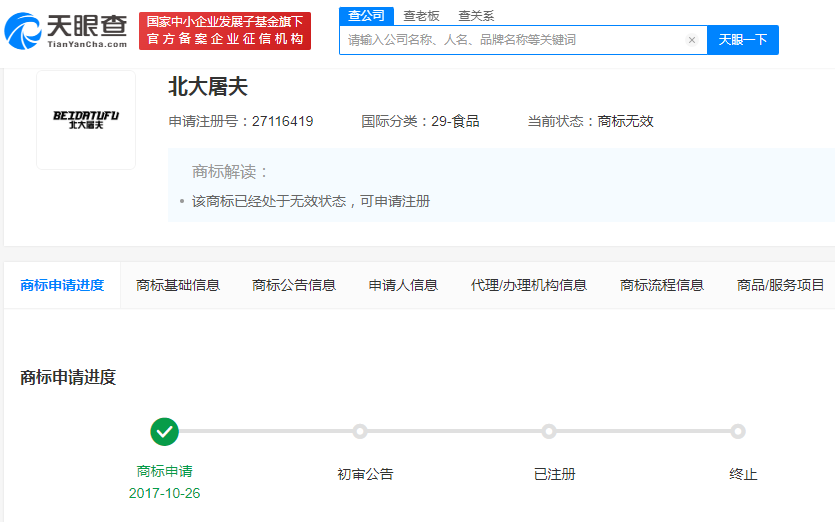Viewport: 835px width, 522px height.
Task: Click the 商标解读 heading
Action: (x=230, y=172)
